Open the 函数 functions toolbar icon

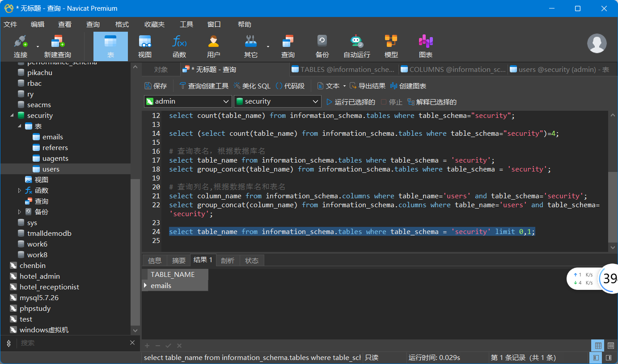pyautogui.click(x=179, y=46)
